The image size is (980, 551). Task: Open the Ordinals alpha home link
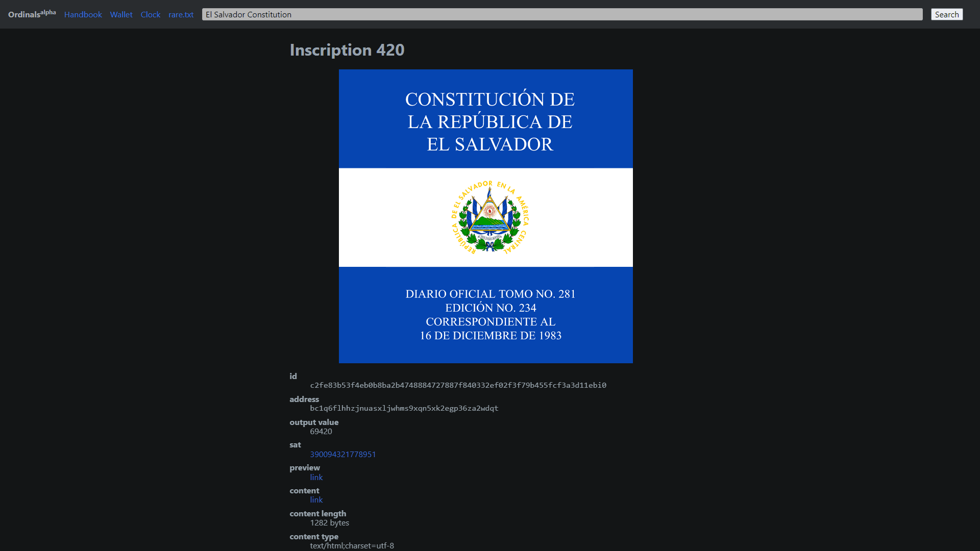(32, 14)
